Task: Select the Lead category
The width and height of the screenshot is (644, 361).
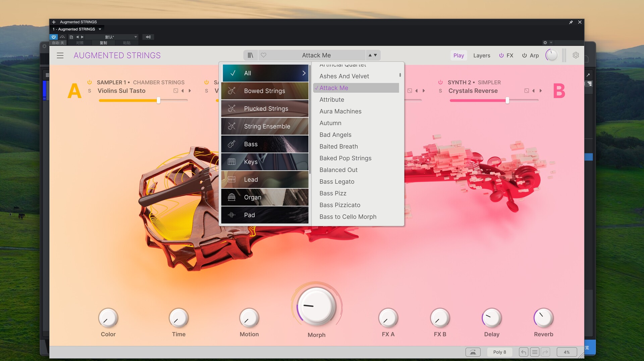Action: click(x=265, y=180)
